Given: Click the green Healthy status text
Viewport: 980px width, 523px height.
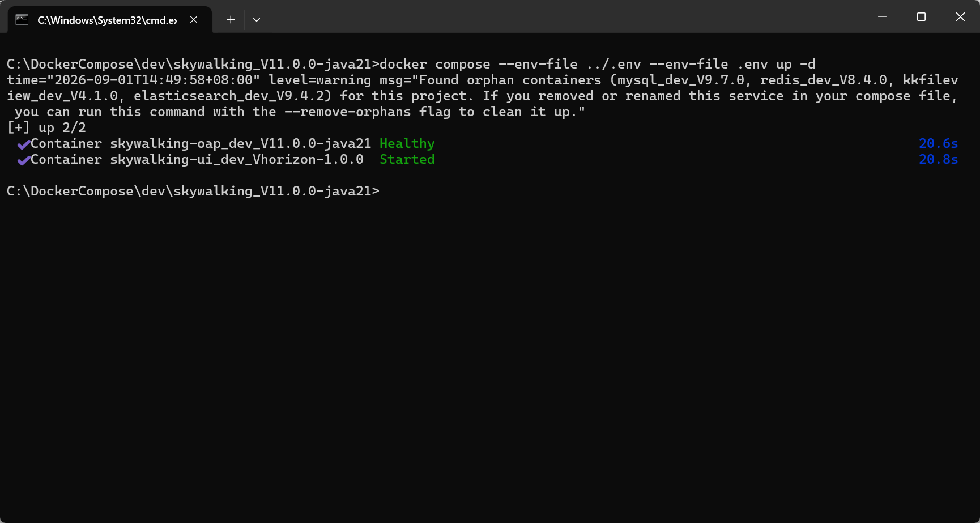Looking at the screenshot, I should point(407,144).
